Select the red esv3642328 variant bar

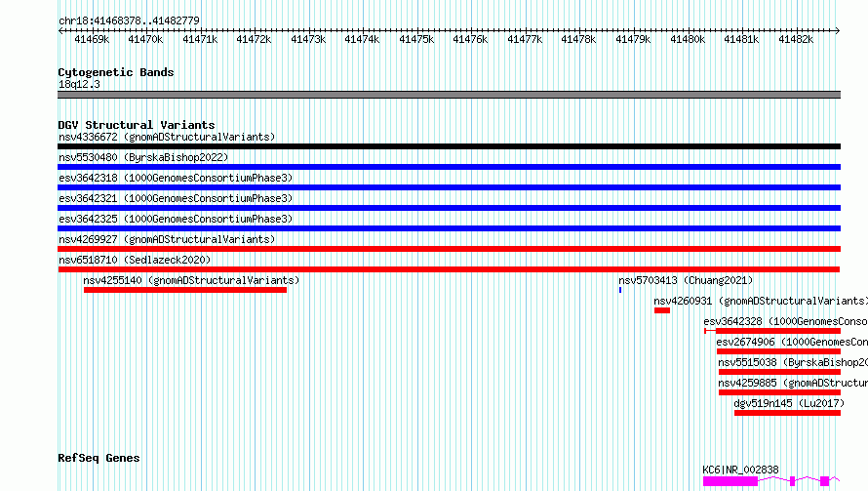[x=772, y=331]
